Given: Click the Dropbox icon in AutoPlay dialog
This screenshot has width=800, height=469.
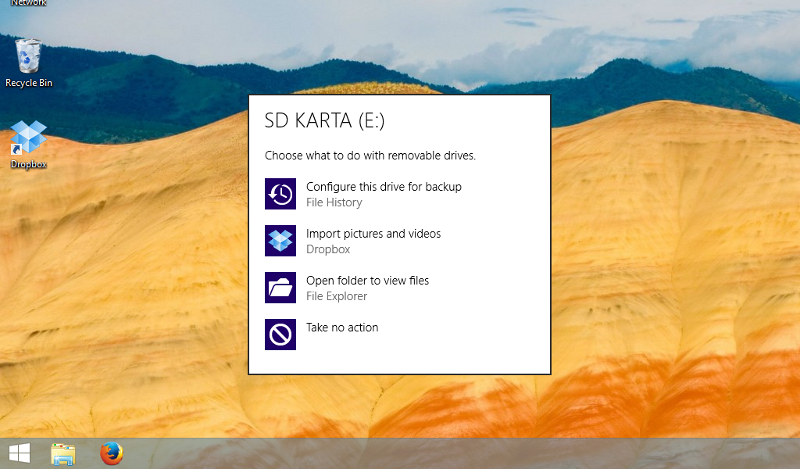Looking at the screenshot, I should [280, 241].
